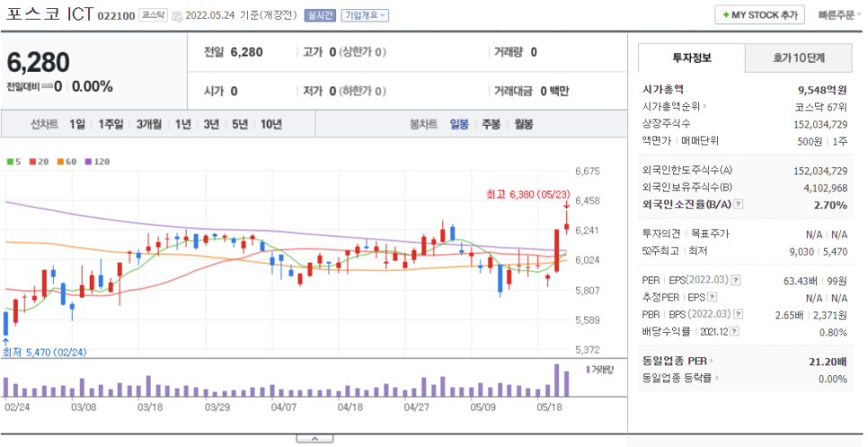Select the 10년 line chart period
This screenshot has height=447, width=868.
coord(271,124)
